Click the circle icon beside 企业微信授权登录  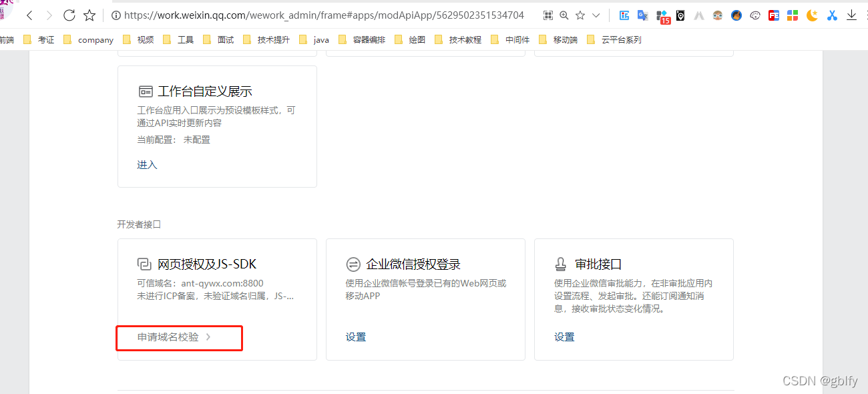click(353, 264)
